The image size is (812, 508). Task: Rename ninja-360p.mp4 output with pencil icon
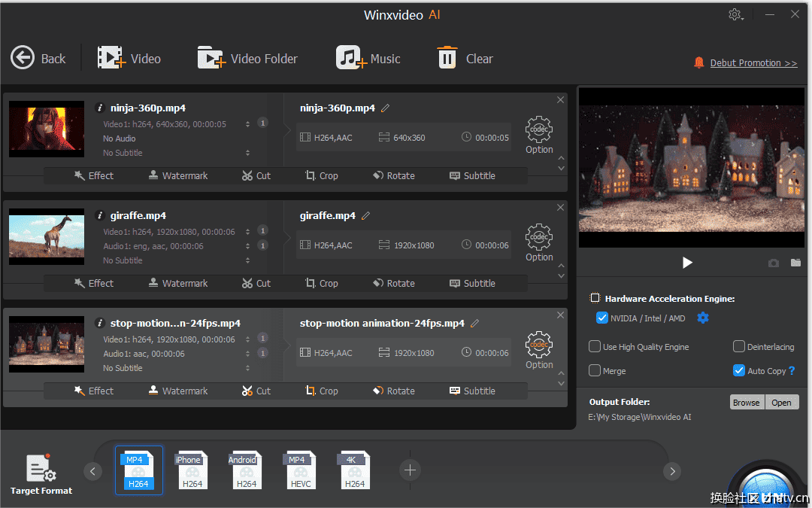385,108
